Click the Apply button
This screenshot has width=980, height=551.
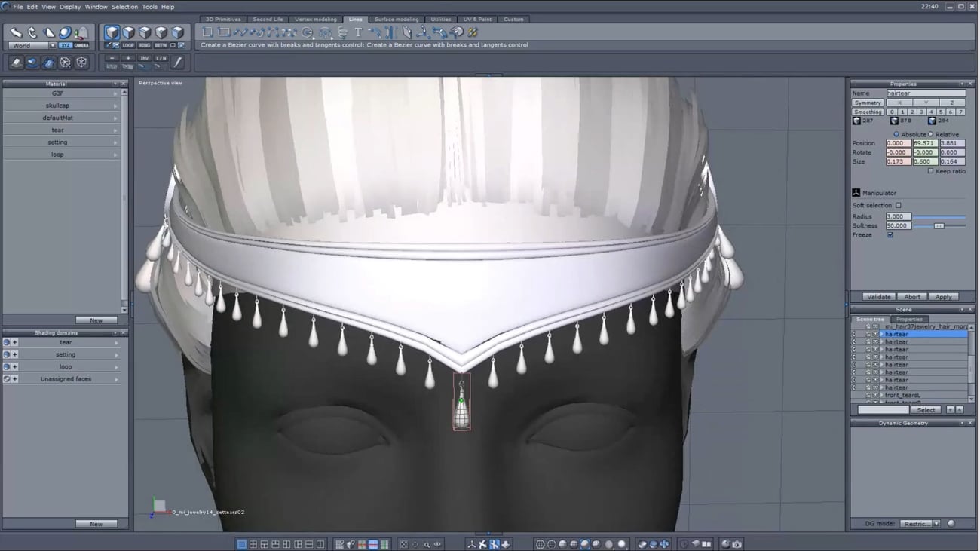(943, 297)
